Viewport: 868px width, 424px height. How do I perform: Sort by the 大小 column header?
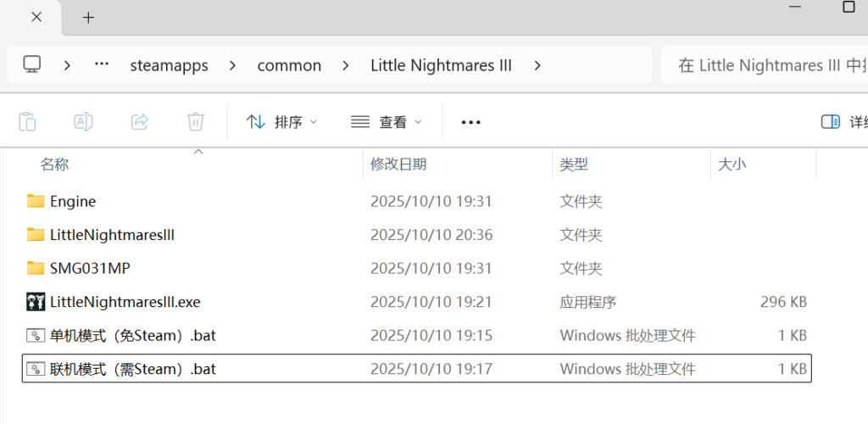coord(732,164)
